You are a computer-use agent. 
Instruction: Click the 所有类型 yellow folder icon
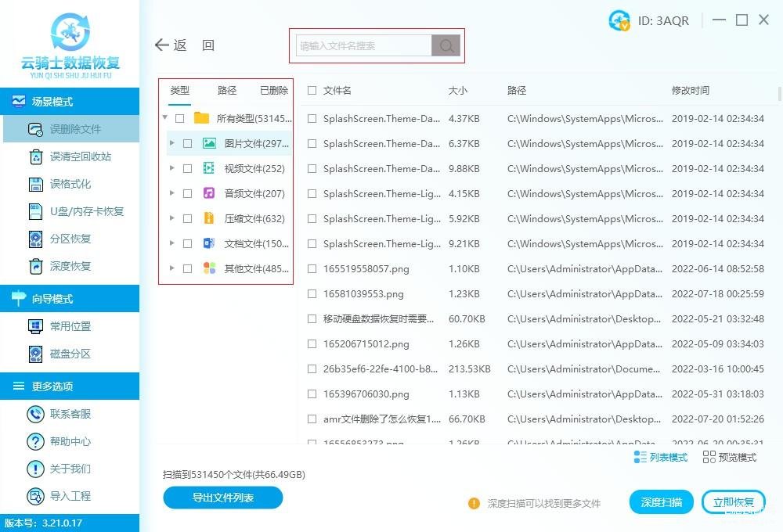click(201, 118)
